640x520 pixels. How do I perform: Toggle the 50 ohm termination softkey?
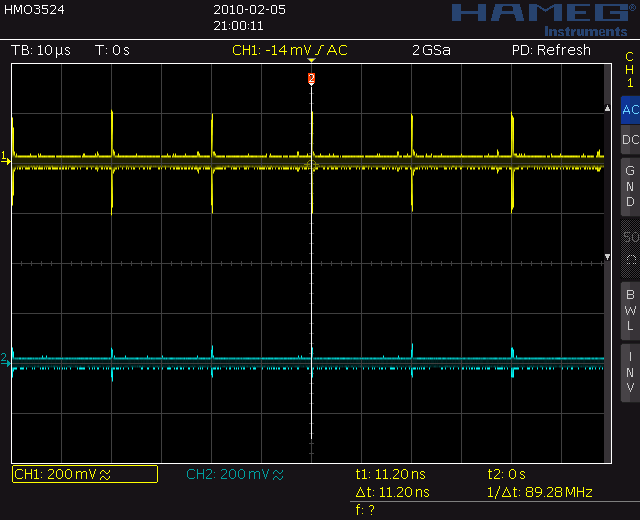coord(630,249)
